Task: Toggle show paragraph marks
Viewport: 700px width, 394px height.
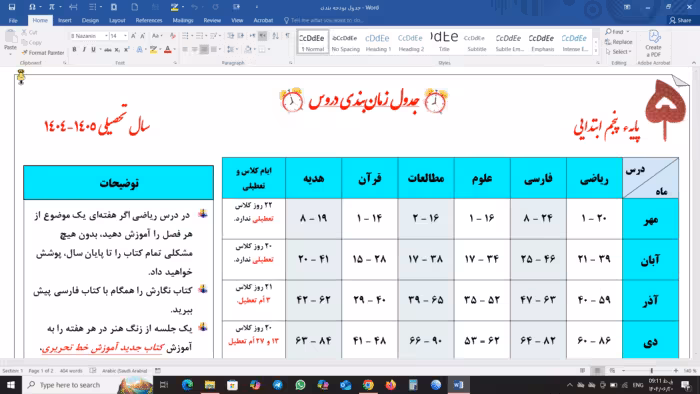Action: 288,36
